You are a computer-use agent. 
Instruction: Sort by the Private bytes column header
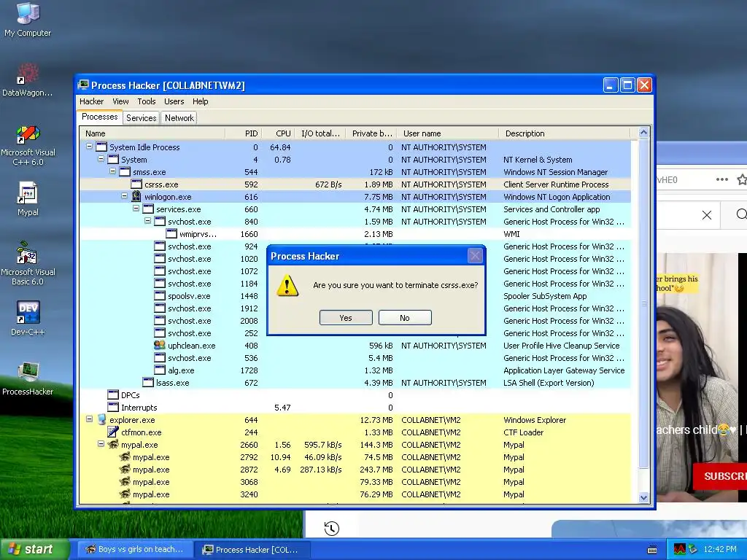[x=371, y=133]
